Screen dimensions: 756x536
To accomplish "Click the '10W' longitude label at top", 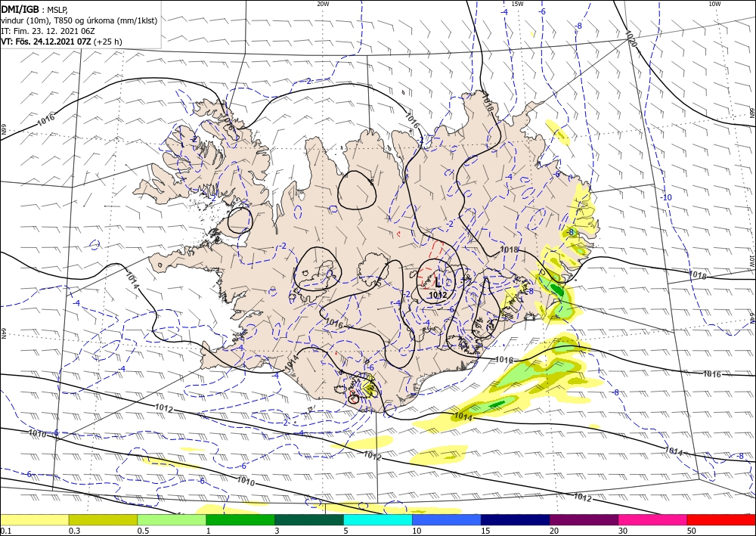I will (714, 4).
